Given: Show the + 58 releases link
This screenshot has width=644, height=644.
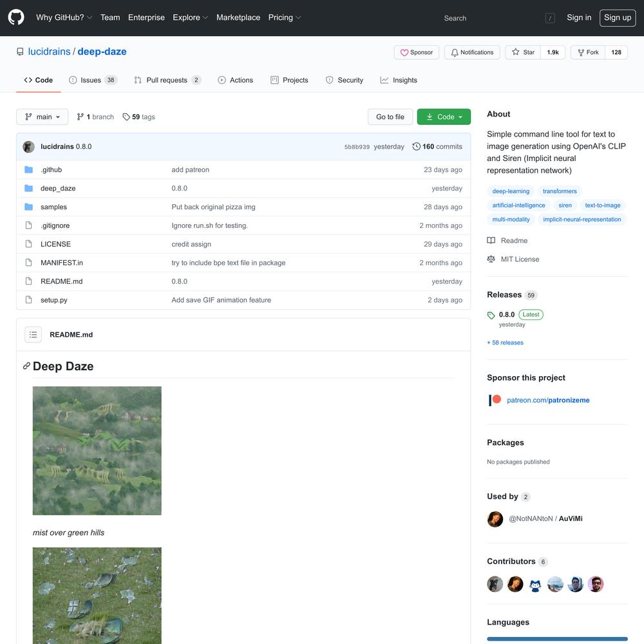Looking at the screenshot, I should [x=505, y=343].
